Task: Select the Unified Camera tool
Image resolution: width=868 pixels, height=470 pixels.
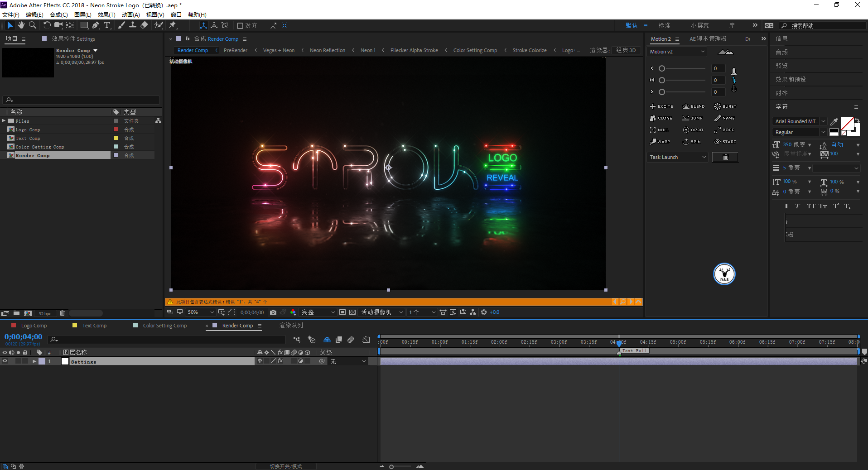Action: [58, 25]
